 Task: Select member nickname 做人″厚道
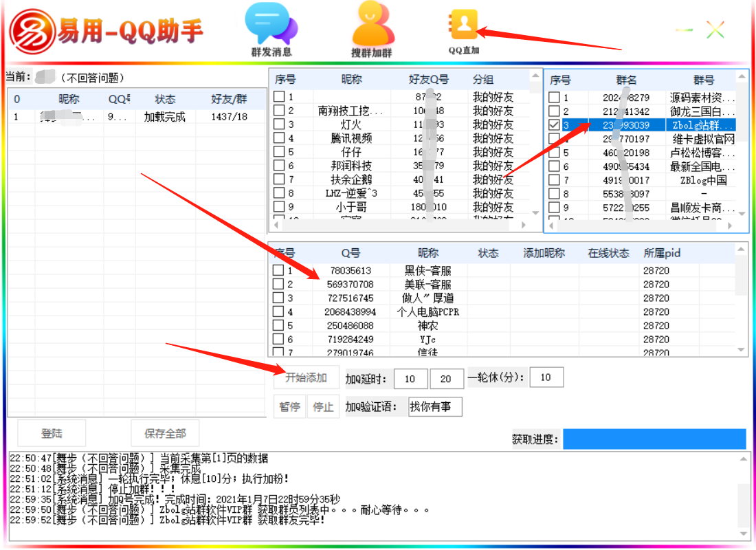427,298
